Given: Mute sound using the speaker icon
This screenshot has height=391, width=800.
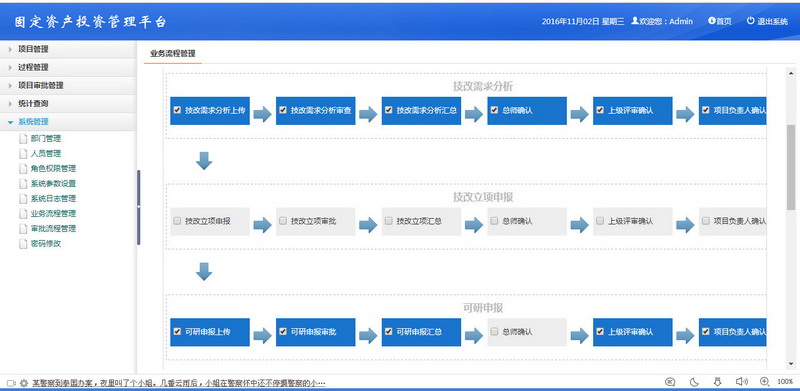Looking at the screenshot, I should [x=741, y=381].
